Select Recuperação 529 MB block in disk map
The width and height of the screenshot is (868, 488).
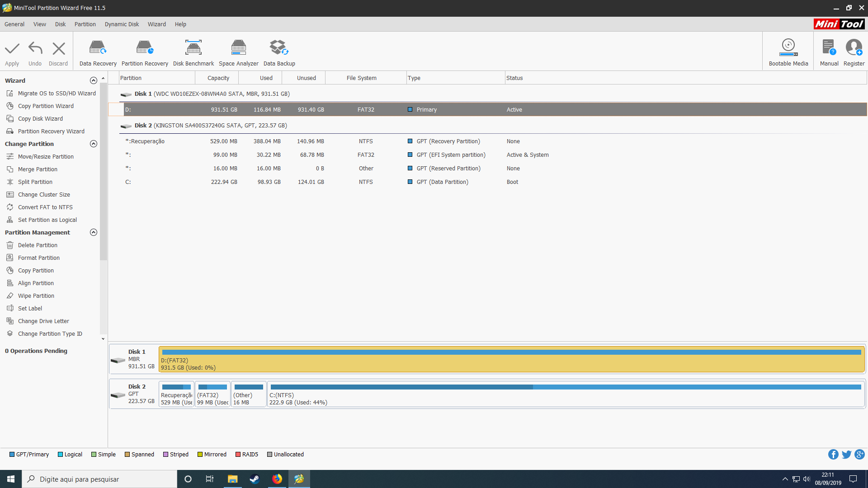point(176,394)
